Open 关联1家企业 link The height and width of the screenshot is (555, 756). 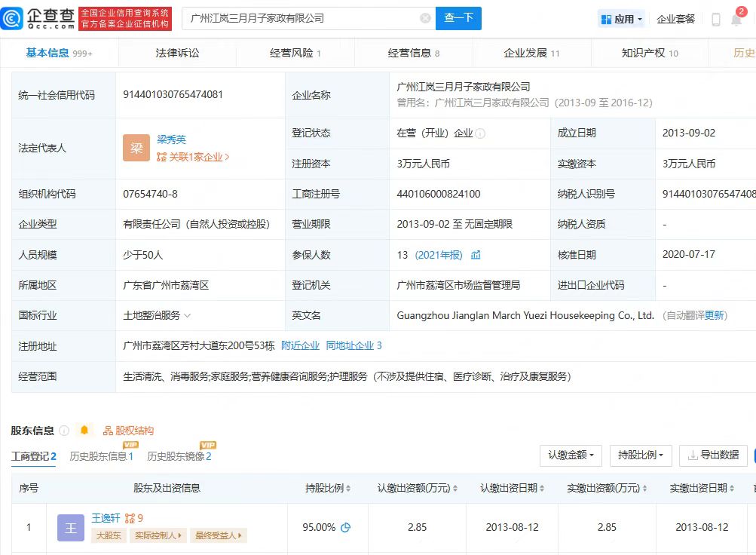[194, 157]
